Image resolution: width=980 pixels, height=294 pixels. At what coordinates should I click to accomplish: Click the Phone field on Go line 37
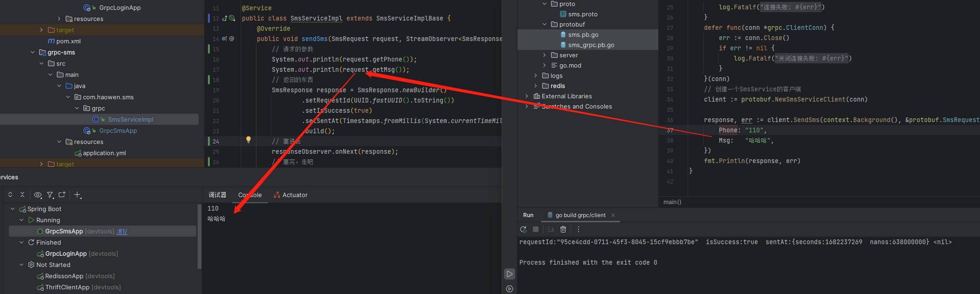coord(728,130)
